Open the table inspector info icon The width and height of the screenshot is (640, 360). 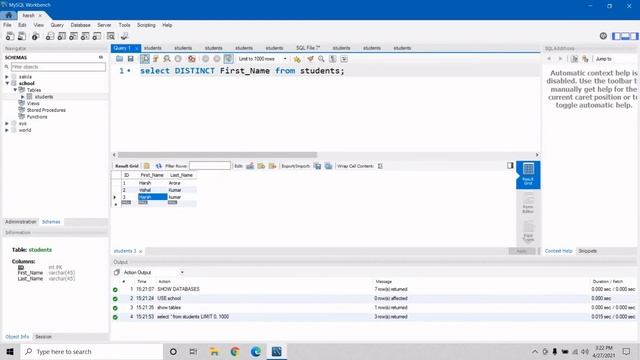coord(36,36)
